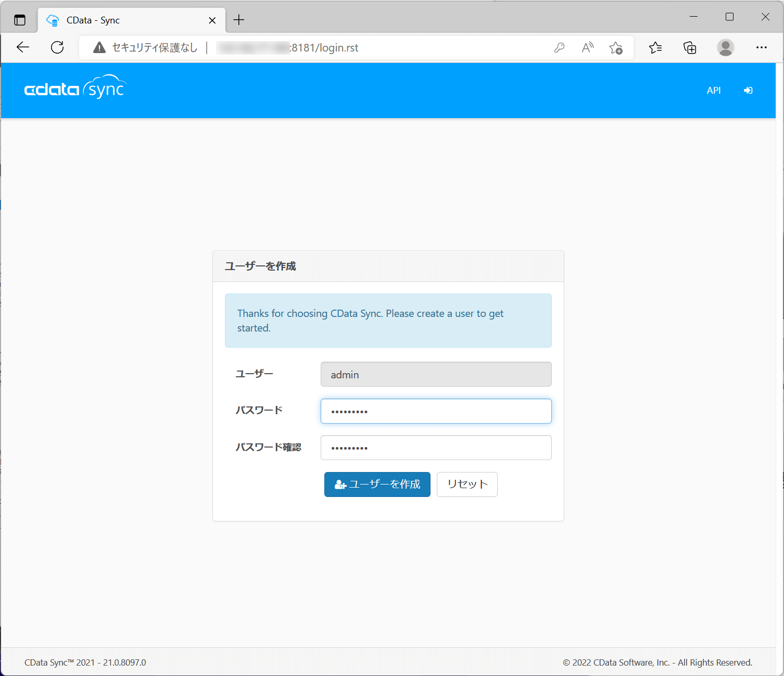
Task: Click the not-secure warning triangle icon
Action: pyautogui.click(x=99, y=48)
